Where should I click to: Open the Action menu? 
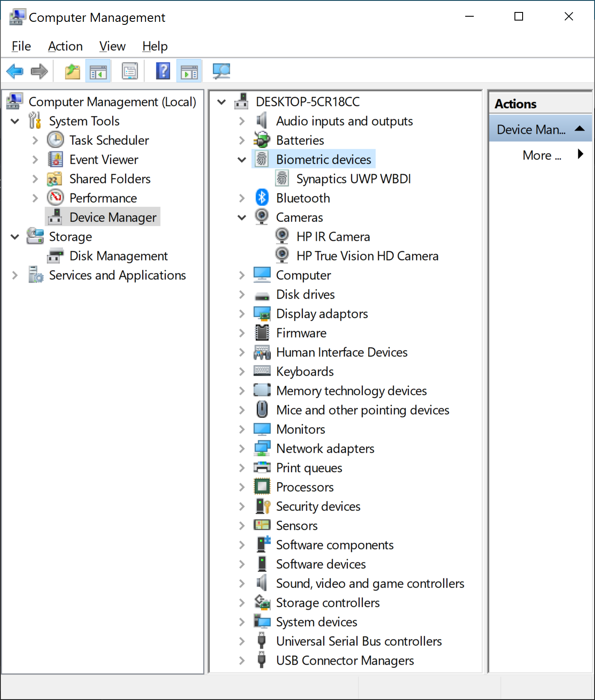pos(65,46)
